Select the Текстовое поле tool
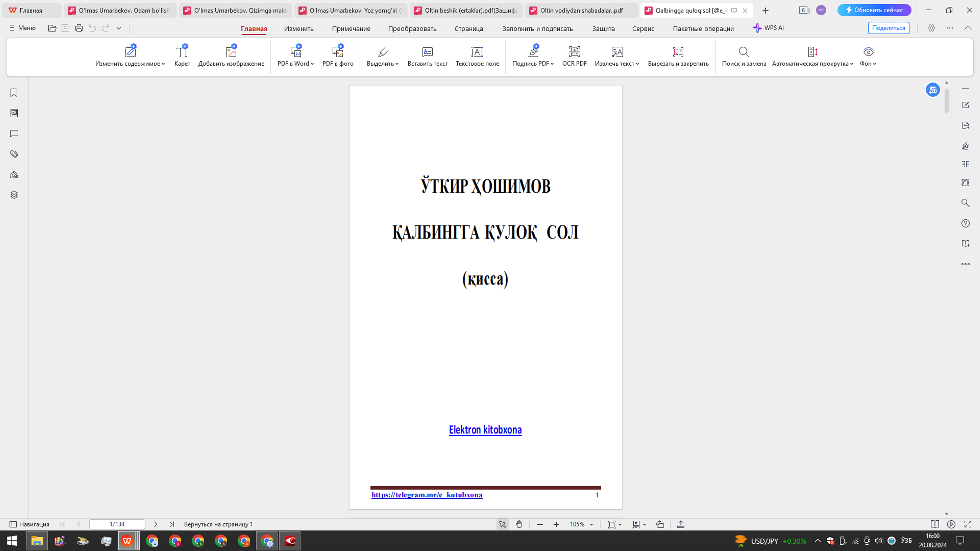The image size is (980, 551). tap(477, 56)
